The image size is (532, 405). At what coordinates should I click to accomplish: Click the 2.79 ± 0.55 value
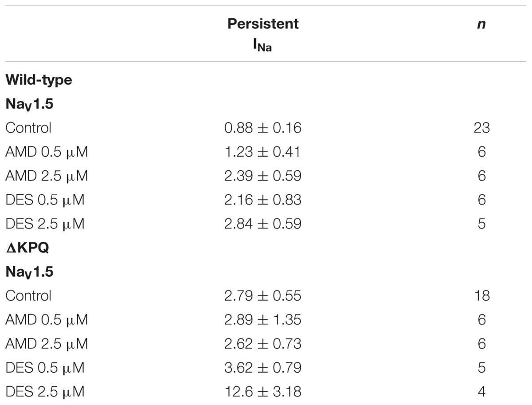coord(263,295)
